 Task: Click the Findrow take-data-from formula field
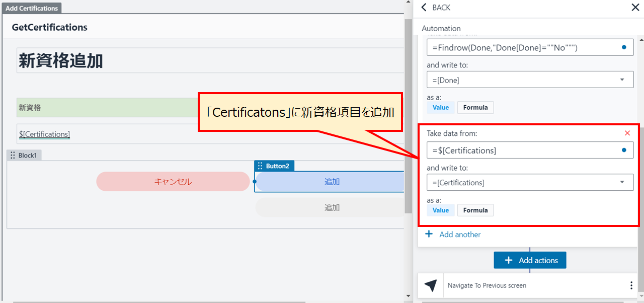tap(530, 47)
